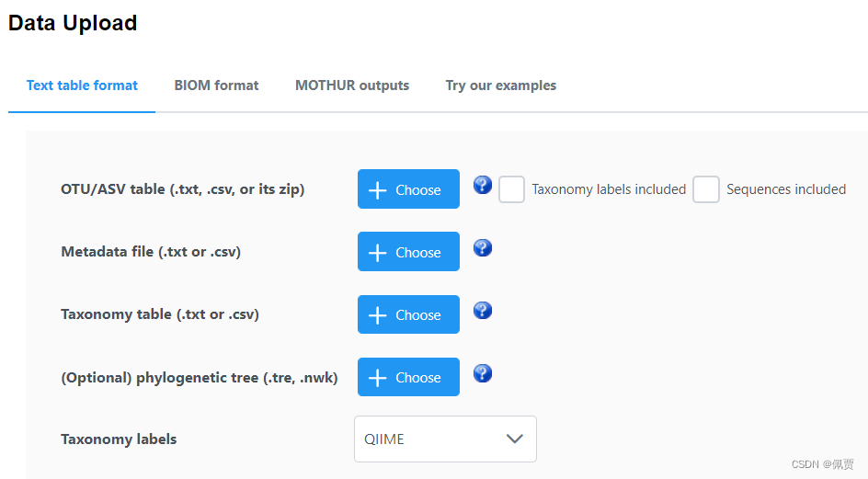868x479 pixels.
Task: Click the Taxonomy labels included text
Action: tap(609, 189)
